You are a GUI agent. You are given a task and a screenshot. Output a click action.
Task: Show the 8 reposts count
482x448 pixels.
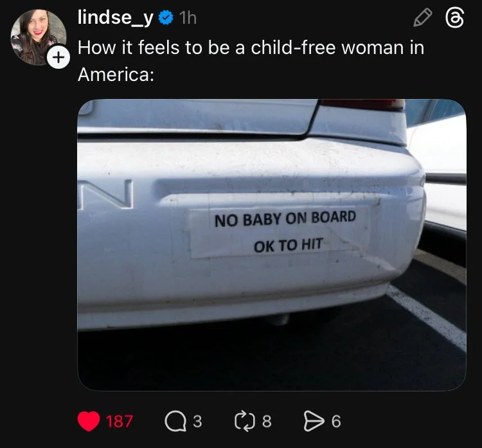click(267, 421)
